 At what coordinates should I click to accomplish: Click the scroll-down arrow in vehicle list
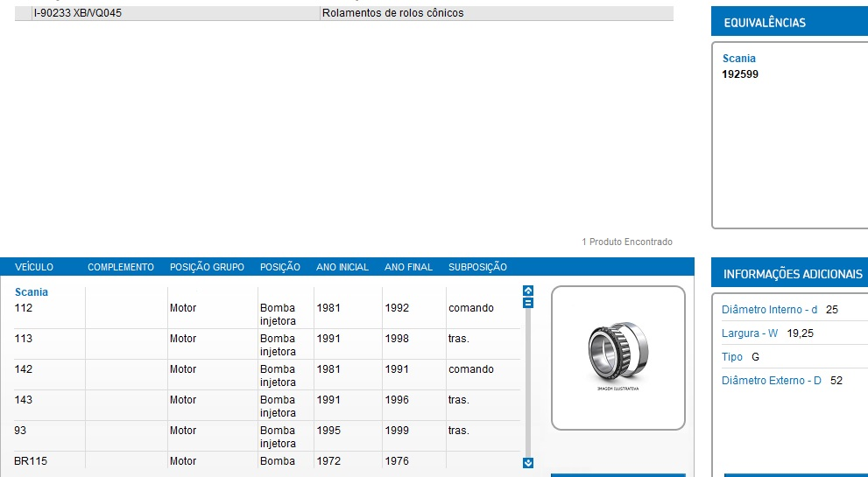point(527,463)
